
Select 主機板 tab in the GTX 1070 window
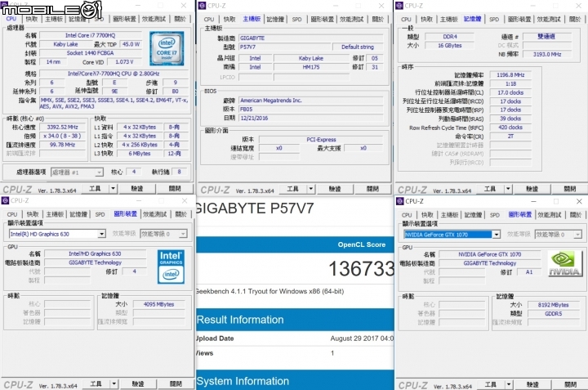pyautogui.click(x=449, y=215)
